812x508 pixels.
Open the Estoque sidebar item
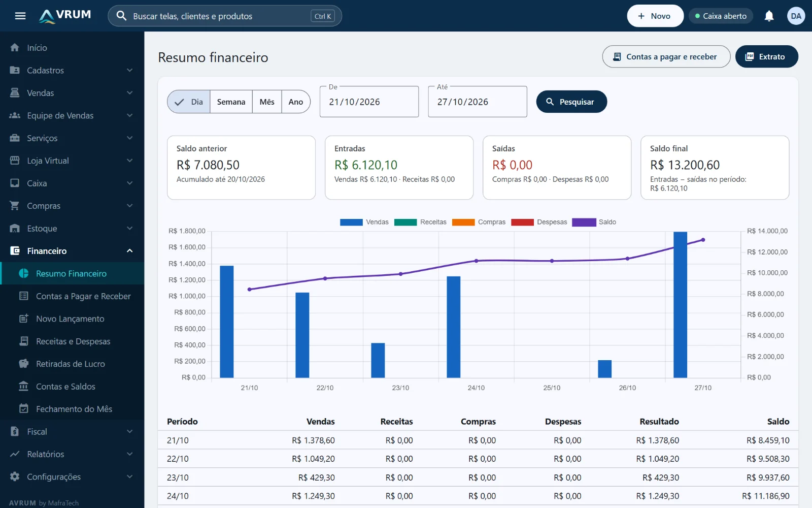(x=72, y=228)
